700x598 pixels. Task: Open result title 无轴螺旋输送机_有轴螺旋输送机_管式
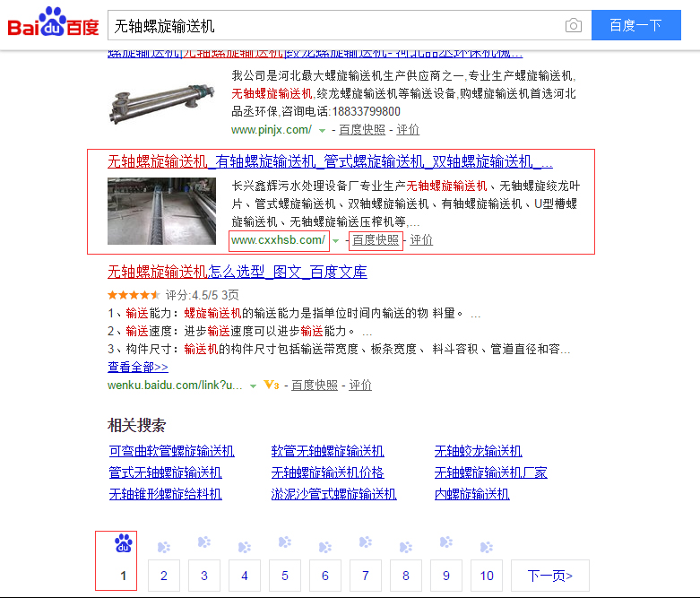coord(330,161)
